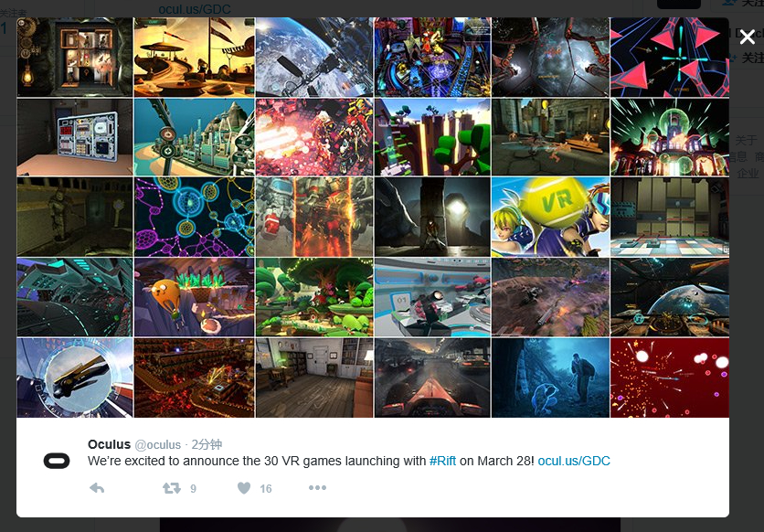Image resolution: width=764 pixels, height=532 pixels.
Task: Click the Oculus profile logo avatar
Action: point(57,461)
